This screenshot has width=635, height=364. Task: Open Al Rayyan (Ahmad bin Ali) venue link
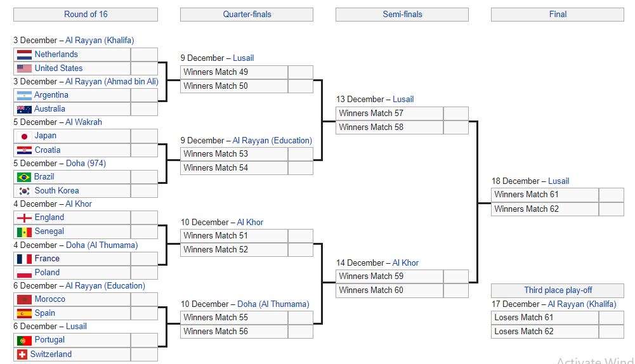tap(112, 81)
